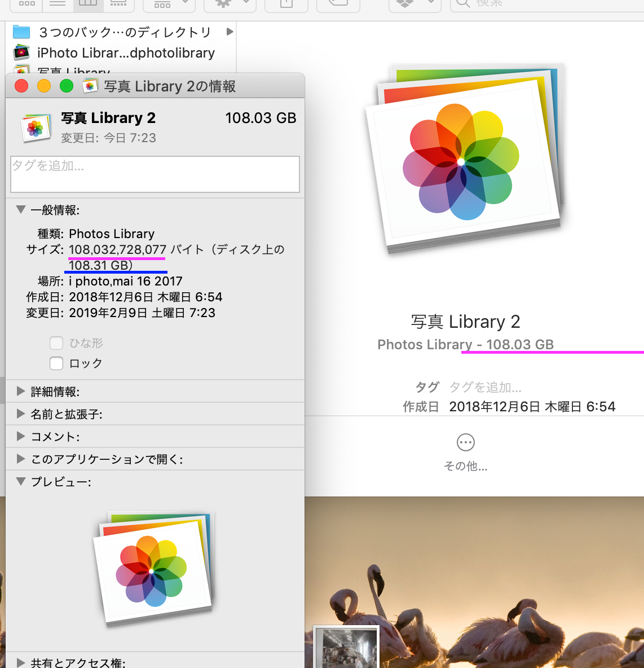This screenshot has height=668, width=644.
Task: Enable the ロック checkbox
Action: point(56,363)
